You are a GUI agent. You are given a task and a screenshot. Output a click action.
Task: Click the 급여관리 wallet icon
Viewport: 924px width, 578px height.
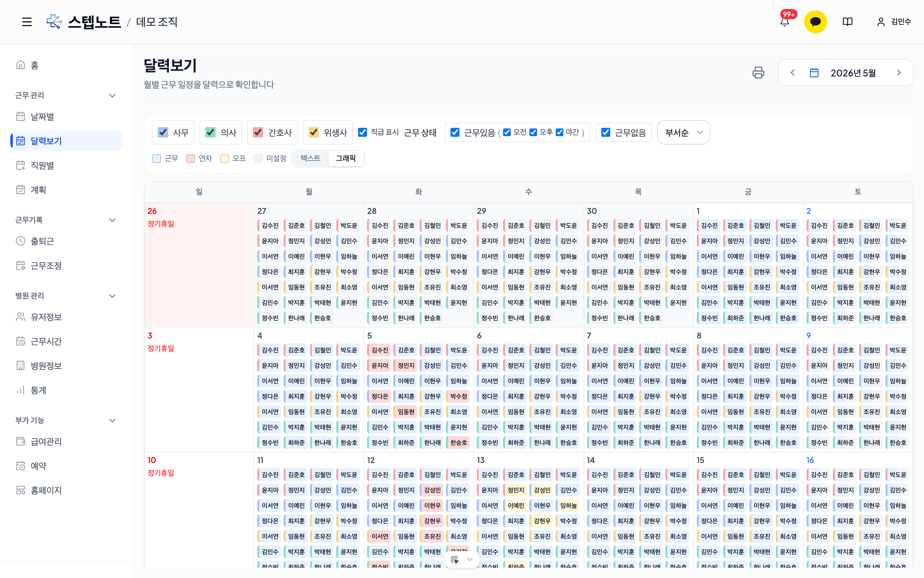click(x=21, y=441)
